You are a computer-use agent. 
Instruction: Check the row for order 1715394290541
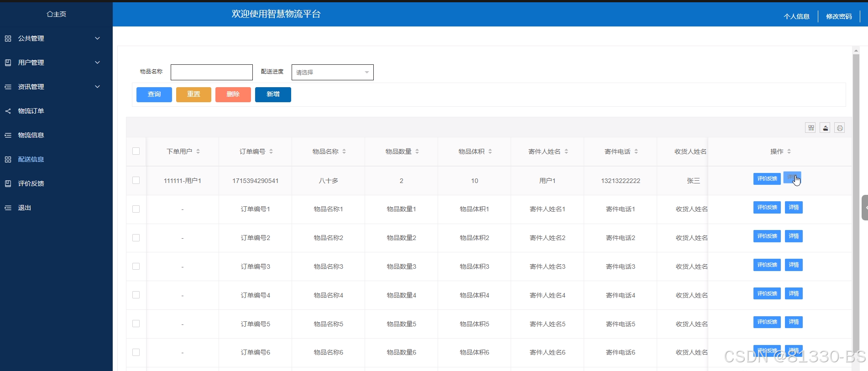tap(136, 180)
